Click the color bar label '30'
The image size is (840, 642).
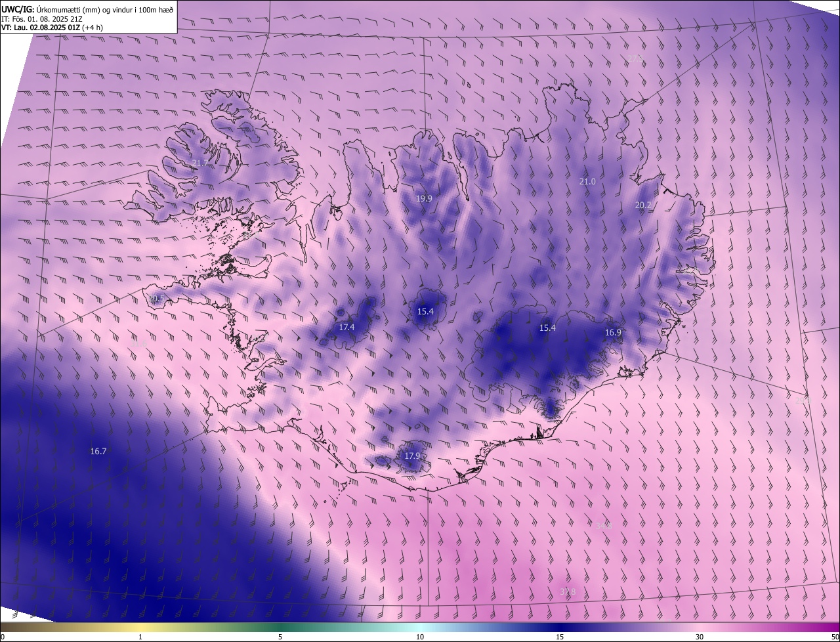[x=700, y=637]
